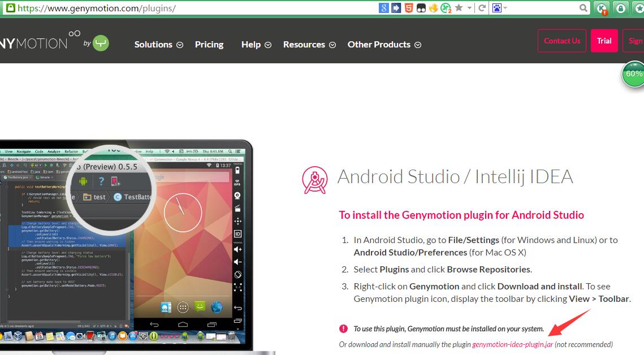Click the Android Studio compass logo icon
This screenshot has width=644, height=355.
[x=314, y=180]
